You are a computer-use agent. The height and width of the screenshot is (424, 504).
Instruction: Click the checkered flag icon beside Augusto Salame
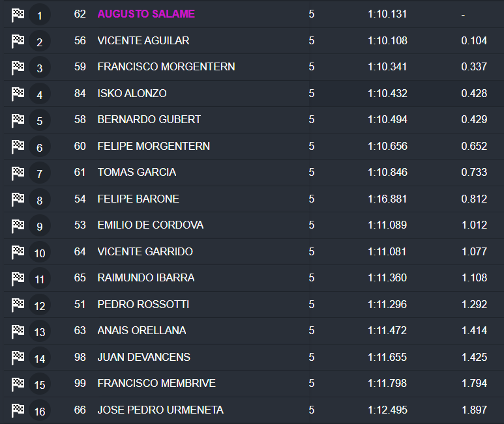click(x=18, y=15)
